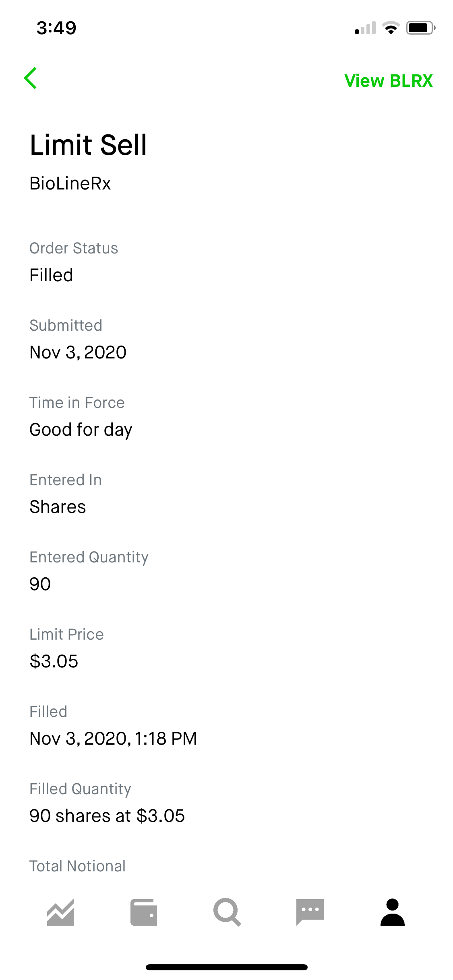
Task: Tap the cellular signal icon
Action: [x=365, y=28]
